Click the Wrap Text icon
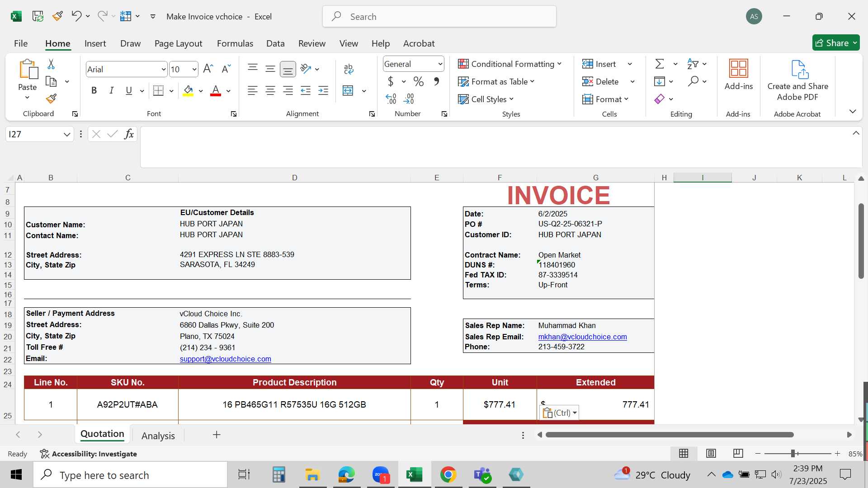Screen dimensions: 868x488 click(348, 69)
